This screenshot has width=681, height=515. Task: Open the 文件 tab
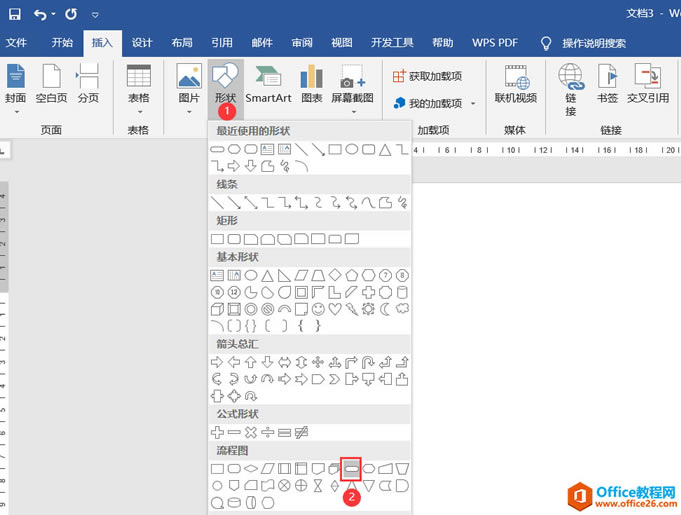16,43
